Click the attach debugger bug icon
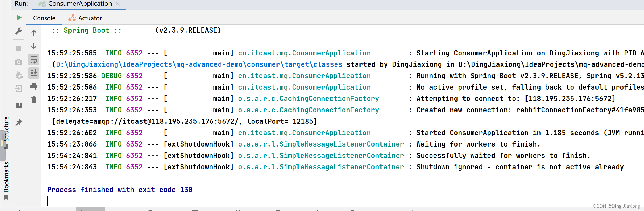This screenshot has width=644, height=211. coord(19,75)
